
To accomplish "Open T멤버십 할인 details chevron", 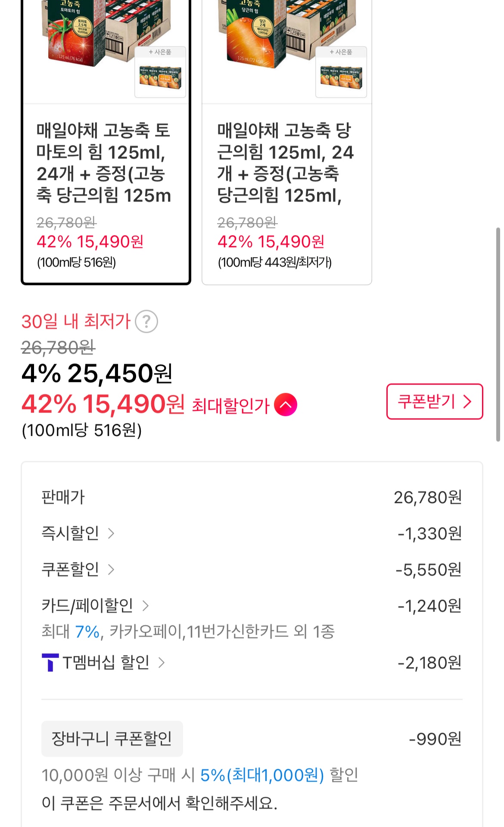I will coord(162,662).
